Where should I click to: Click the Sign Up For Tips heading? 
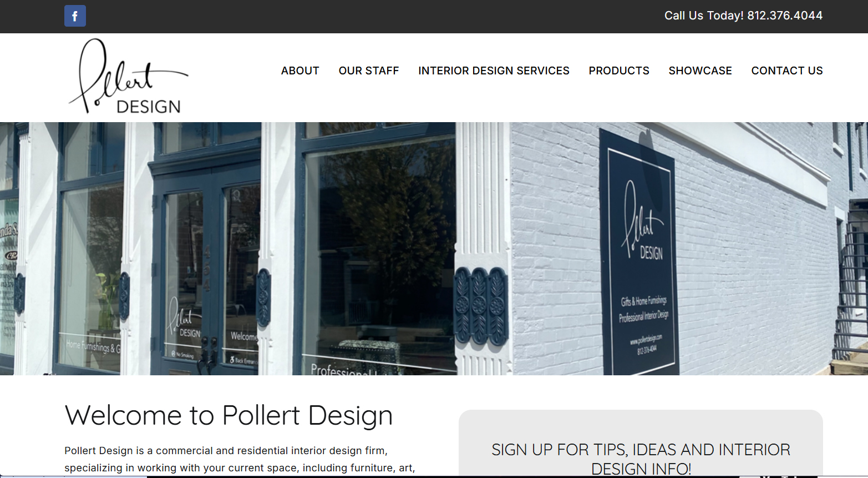coord(641,459)
